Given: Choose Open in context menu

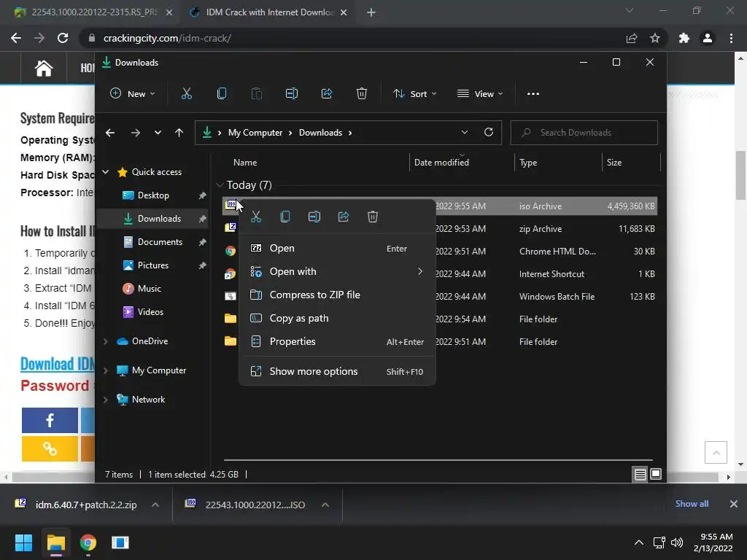Looking at the screenshot, I should point(337,248).
